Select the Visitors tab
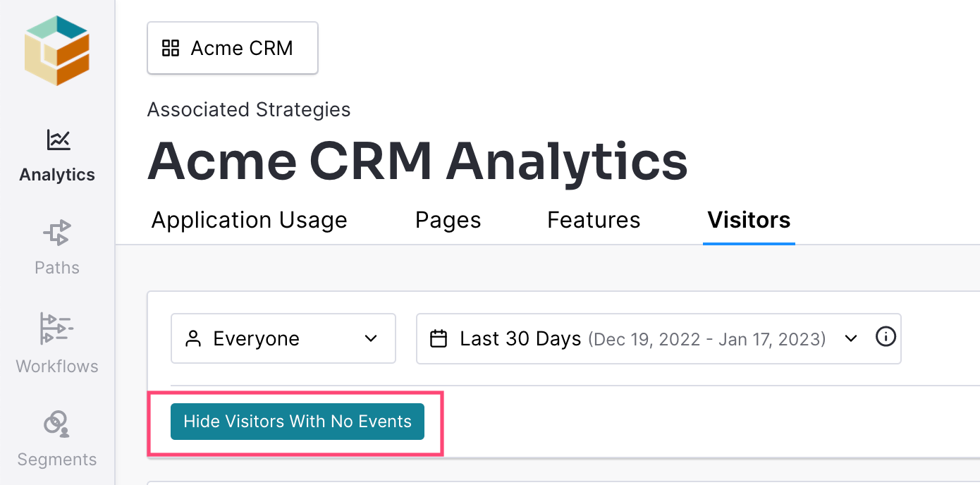The height and width of the screenshot is (485, 980). pos(749,220)
